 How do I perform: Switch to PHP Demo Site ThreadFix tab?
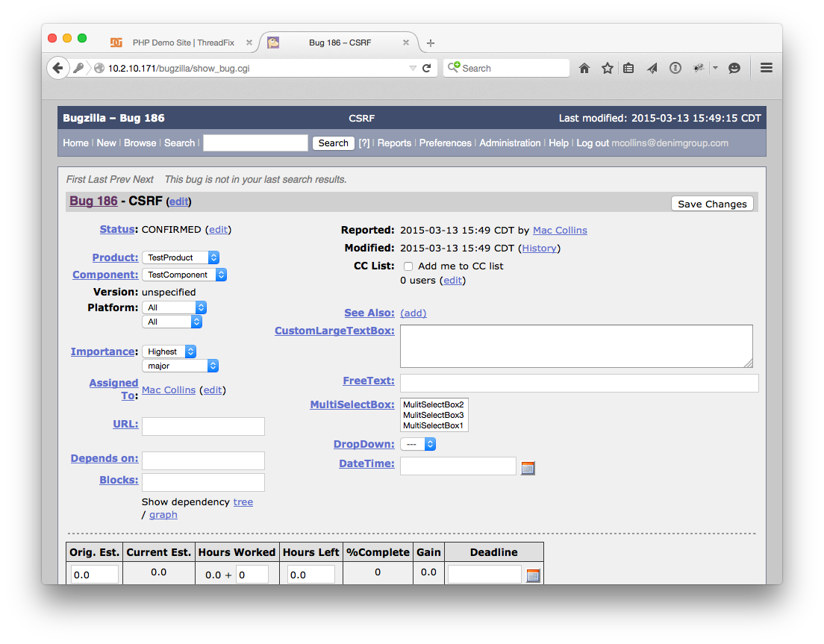pos(184,43)
